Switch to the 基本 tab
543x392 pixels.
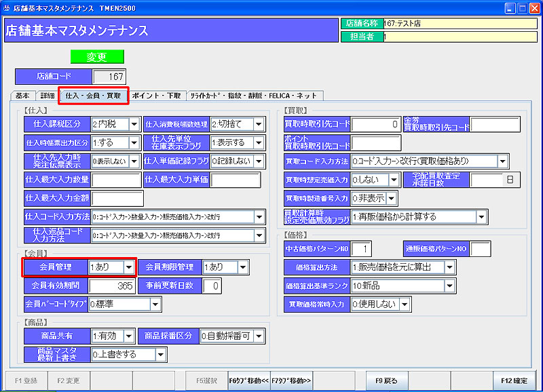click(x=22, y=96)
